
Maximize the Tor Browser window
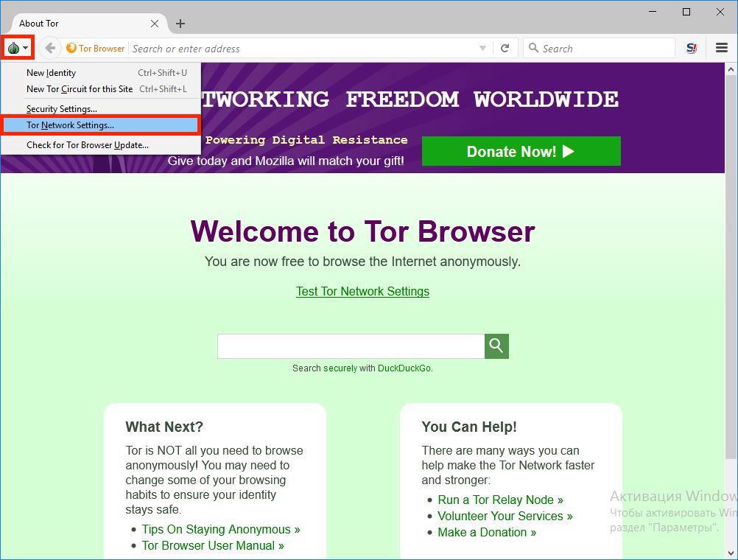click(x=686, y=12)
